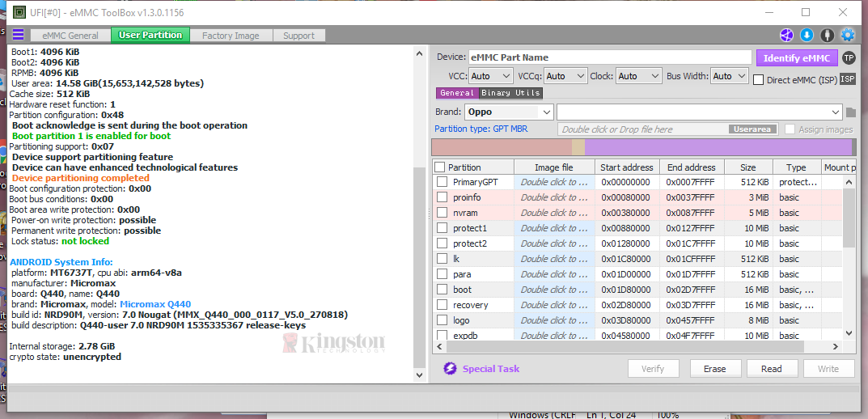Open the Bus Width dropdown

tap(729, 76)
